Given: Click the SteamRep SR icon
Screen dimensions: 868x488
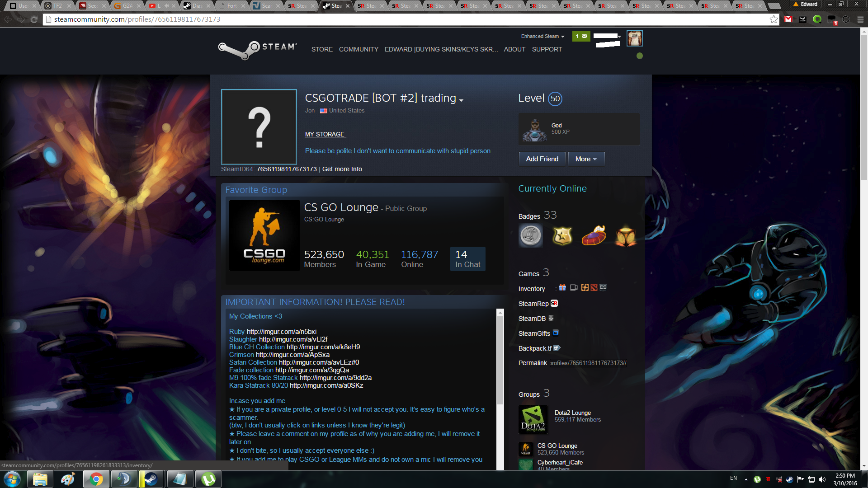Looking at the screenshot, I should click(554, 303).
